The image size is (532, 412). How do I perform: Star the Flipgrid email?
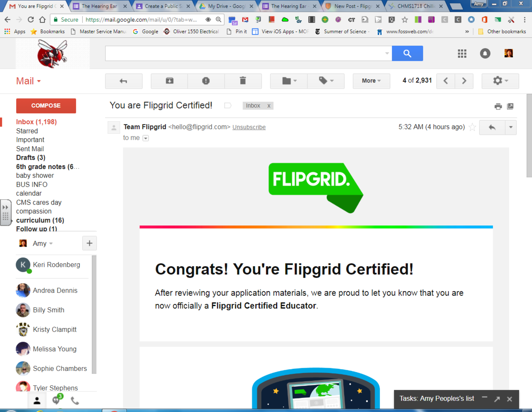click(x=472, y=127)
